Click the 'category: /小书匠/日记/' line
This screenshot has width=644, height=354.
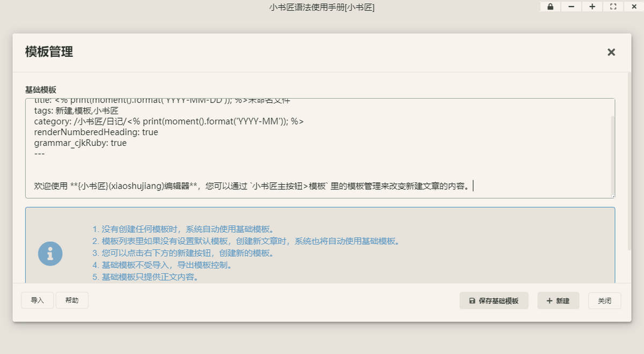(x=169, y=122)
